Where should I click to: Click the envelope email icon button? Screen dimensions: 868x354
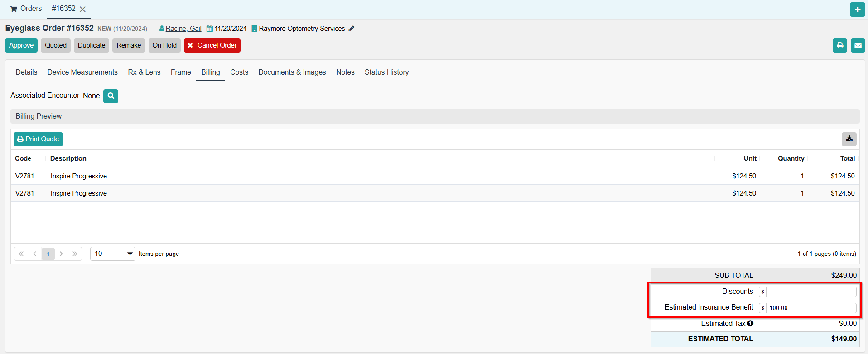click(x=858, y=45)
